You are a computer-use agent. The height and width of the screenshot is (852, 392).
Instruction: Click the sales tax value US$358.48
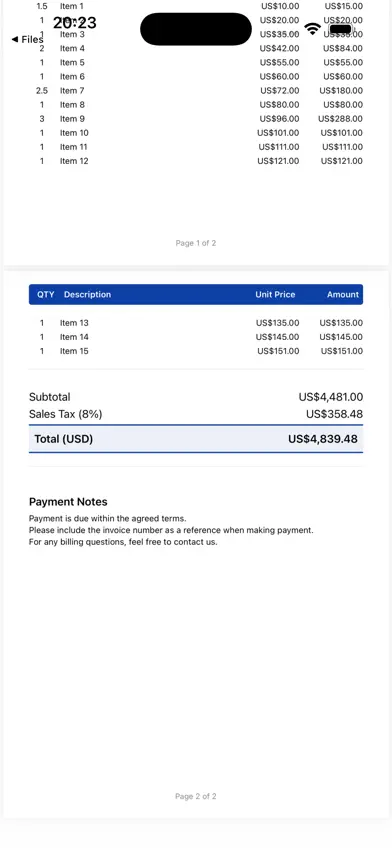tap(334, 415)
